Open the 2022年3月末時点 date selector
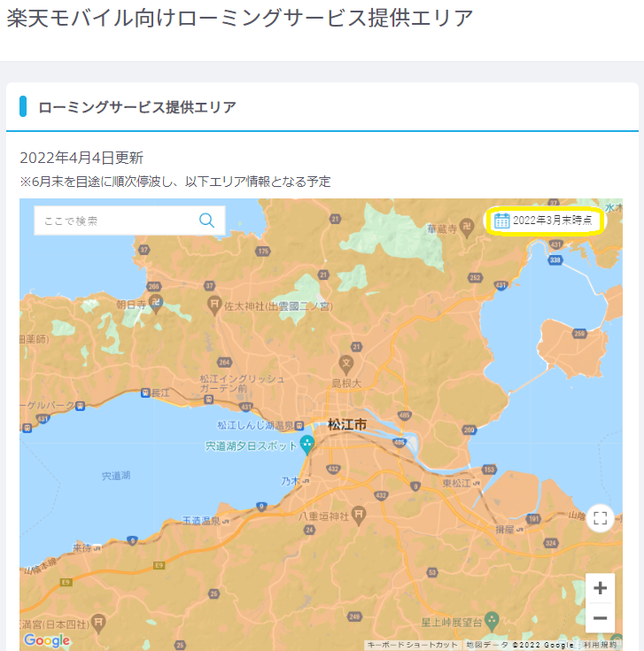 tap(545, 221)
